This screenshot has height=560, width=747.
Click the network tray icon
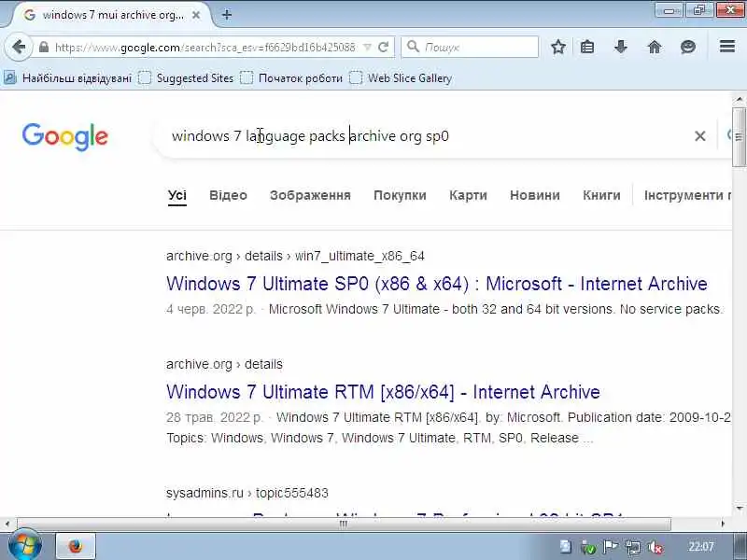633,548
